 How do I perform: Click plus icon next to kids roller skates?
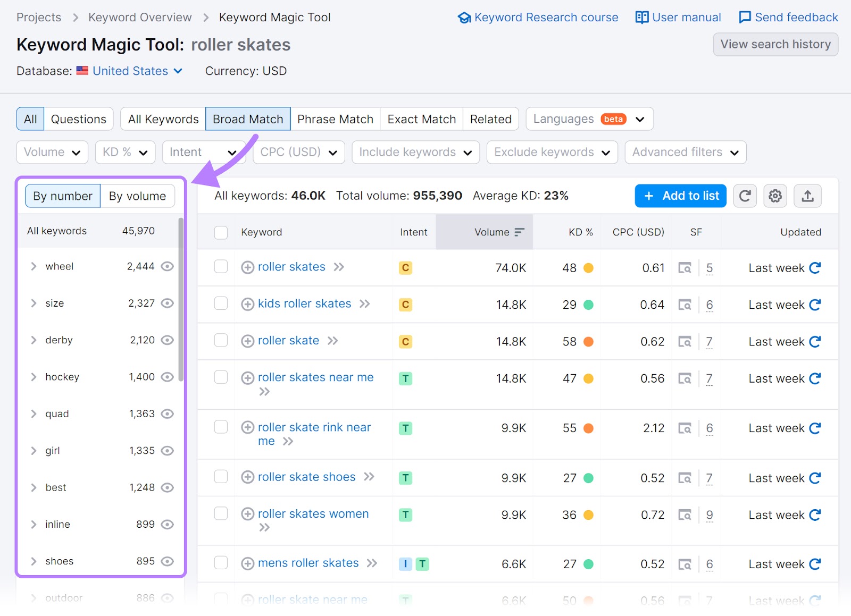click(247, 304)
